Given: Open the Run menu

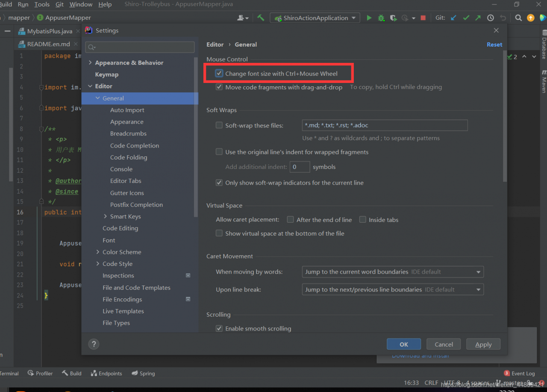Looking at the screenshot, I should coord(23,4).
